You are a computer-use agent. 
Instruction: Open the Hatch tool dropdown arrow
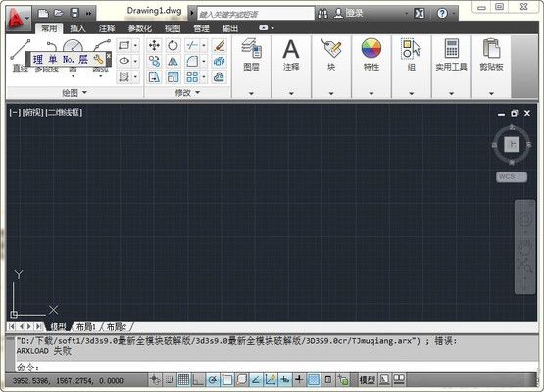point(135,76)
